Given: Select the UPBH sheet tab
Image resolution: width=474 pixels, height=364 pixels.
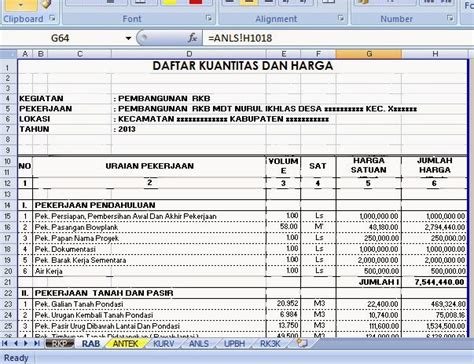Looking at the screenshot, I should (x=235, y=344).
